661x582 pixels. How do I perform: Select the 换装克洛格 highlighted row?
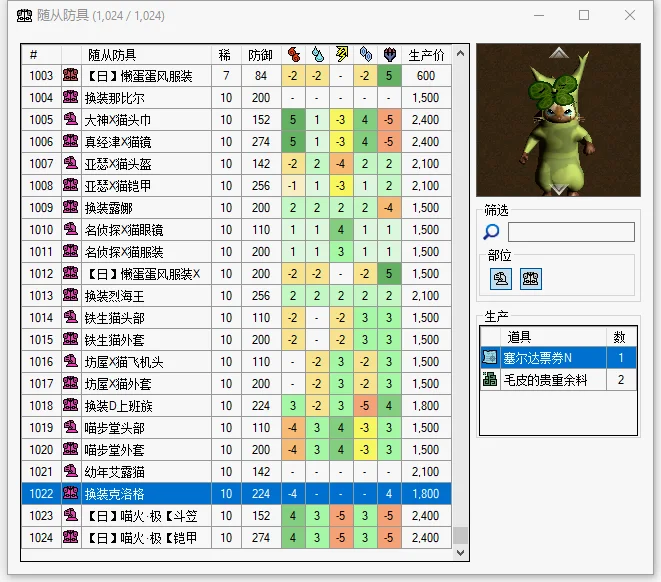236,493
